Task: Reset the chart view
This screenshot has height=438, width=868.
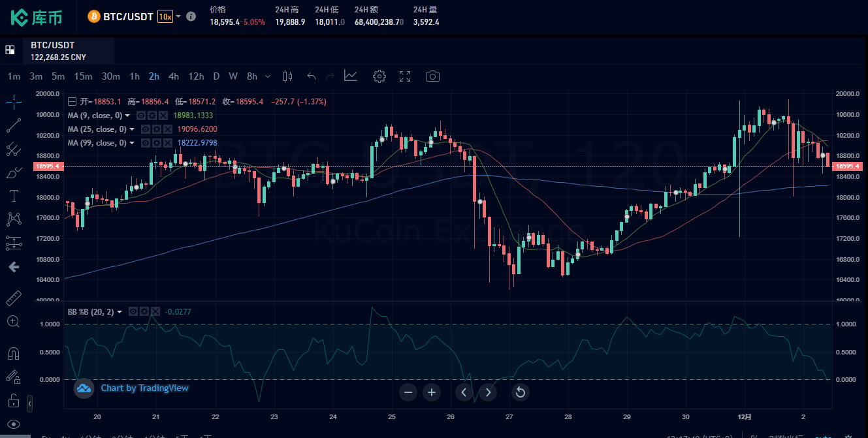Action: 521,392
